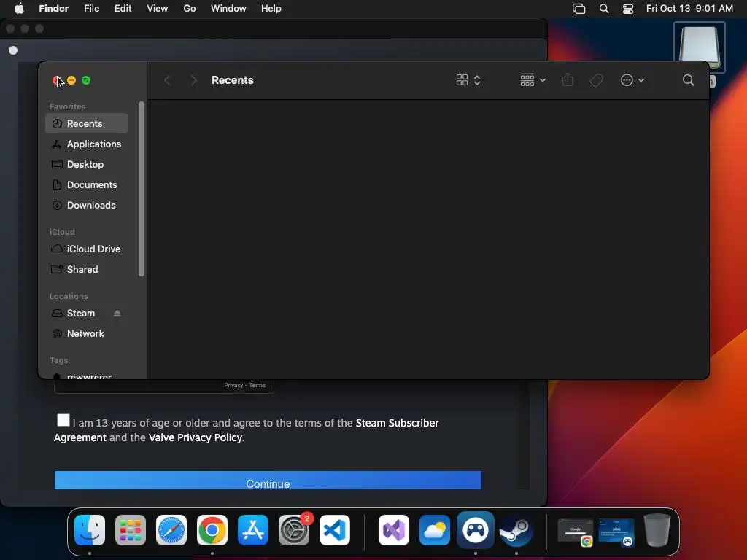The width and height of the screenshot is (747, 560).
Task: Click Finder forward navigation arrow
Action: (193, 80)
